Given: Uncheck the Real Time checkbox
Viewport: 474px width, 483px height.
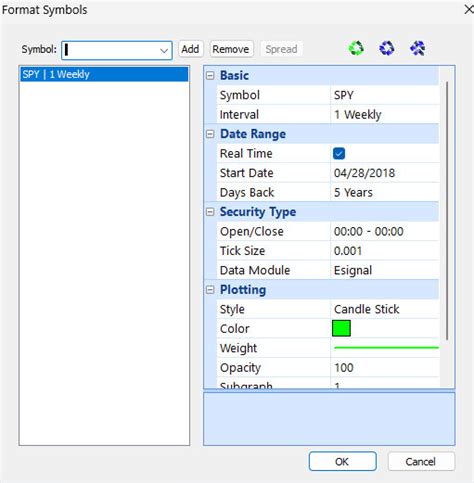Looking at the screenshot, I should (x=339, y=153).
